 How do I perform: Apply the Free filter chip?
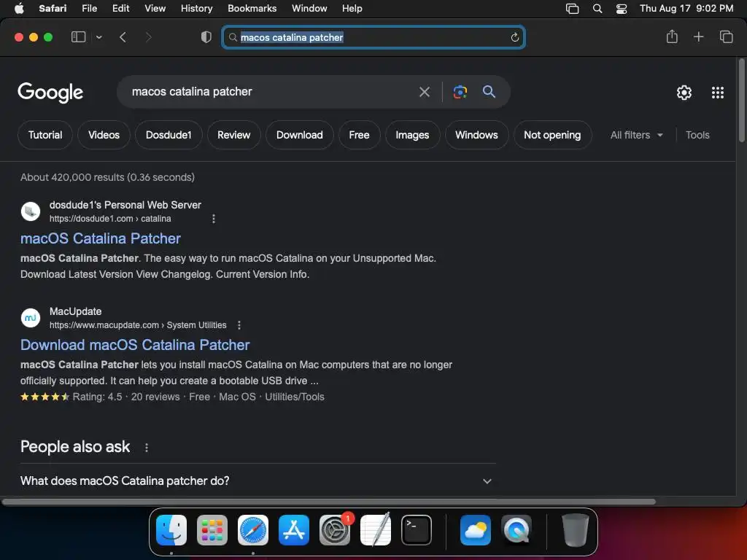point(359,135)
